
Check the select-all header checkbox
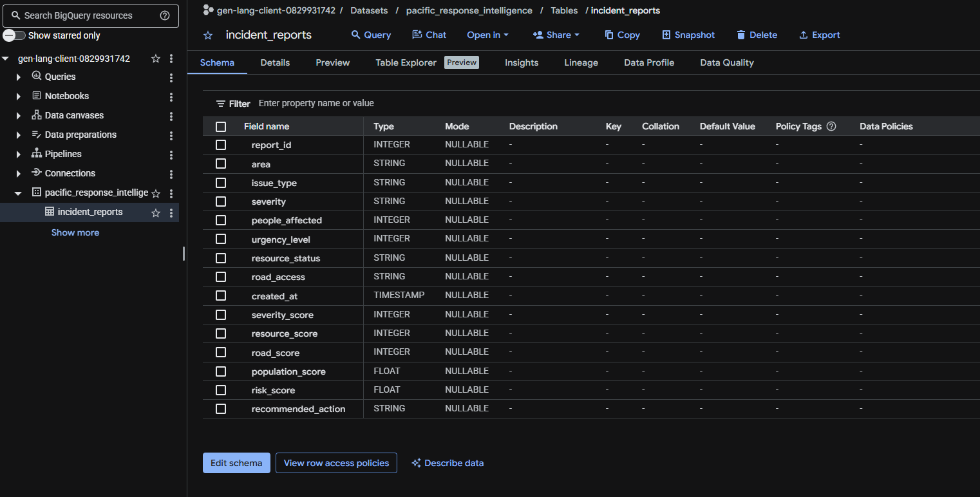[221, 127]
